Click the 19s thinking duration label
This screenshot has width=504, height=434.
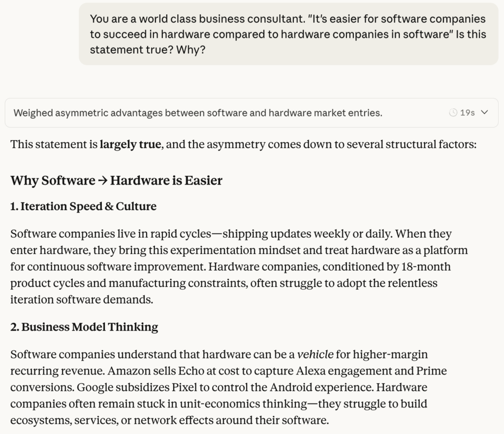(x=467, y=113)
